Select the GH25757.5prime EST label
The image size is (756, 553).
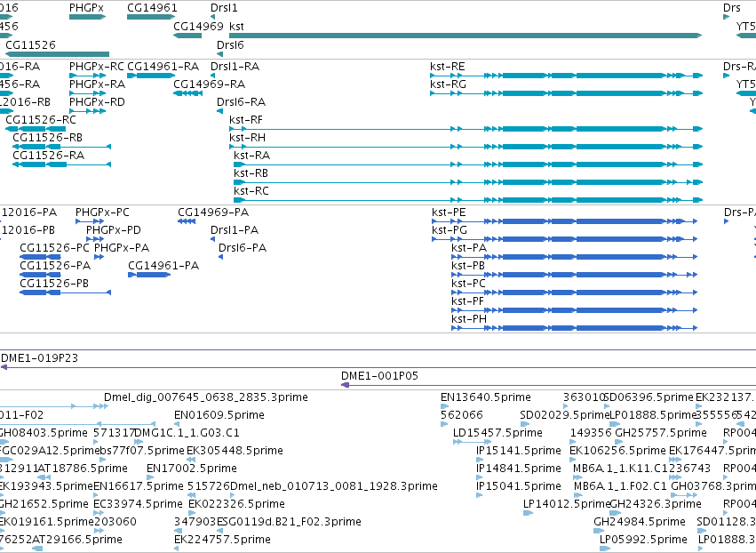pyautogui.click(x=661, y=433)
